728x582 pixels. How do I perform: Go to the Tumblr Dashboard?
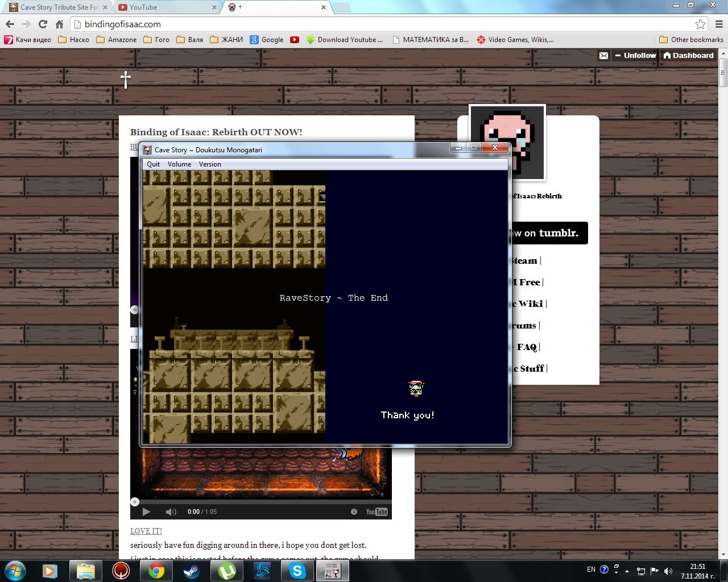click(x=688, y=55)
